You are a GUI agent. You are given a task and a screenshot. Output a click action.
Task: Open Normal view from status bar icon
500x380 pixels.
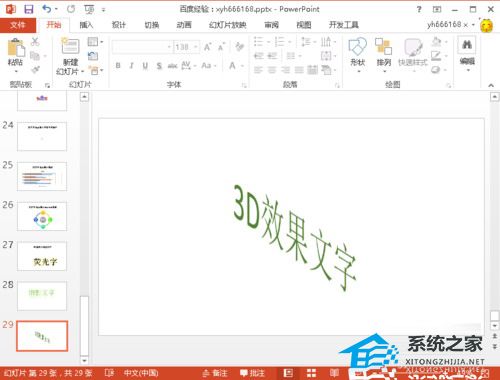(288, 373)
